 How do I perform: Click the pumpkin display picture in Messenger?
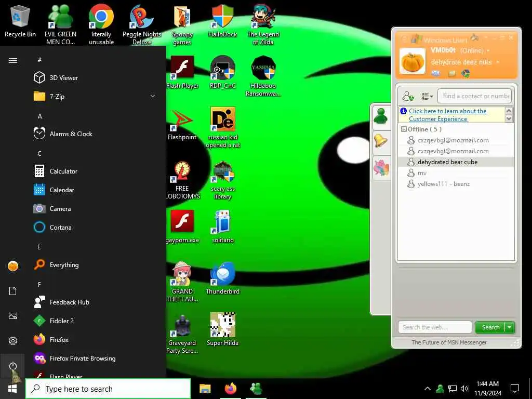click(412, 61)
